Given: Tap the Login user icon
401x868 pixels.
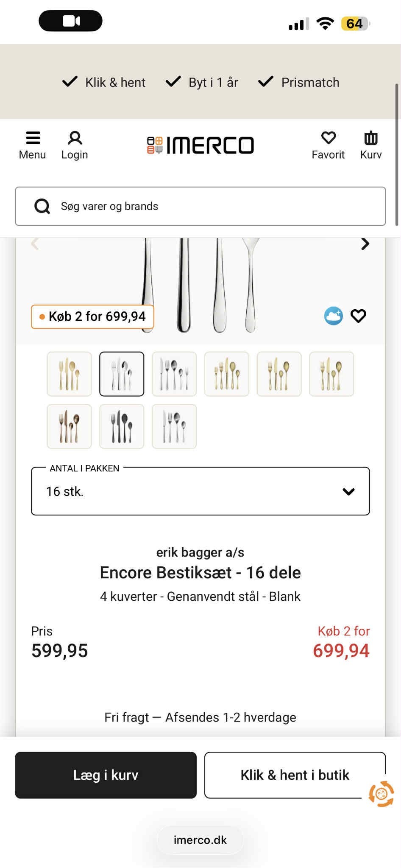Looking at the screenshot, I should click(75, 145).
